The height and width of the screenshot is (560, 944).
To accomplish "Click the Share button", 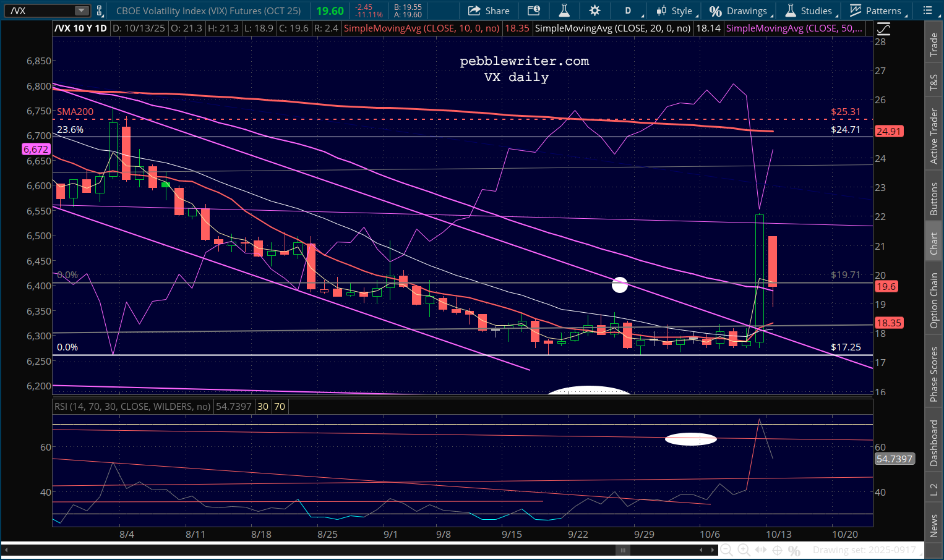I will click(x=489, y=11).
